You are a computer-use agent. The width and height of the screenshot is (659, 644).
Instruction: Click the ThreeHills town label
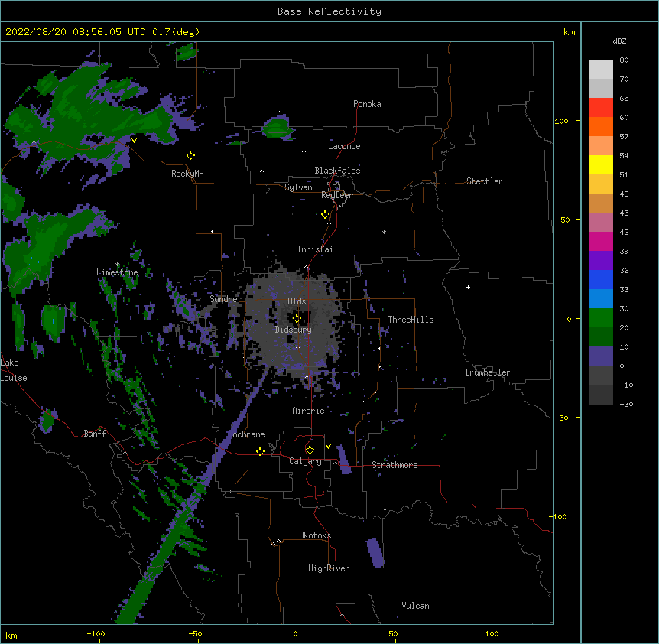411,320
